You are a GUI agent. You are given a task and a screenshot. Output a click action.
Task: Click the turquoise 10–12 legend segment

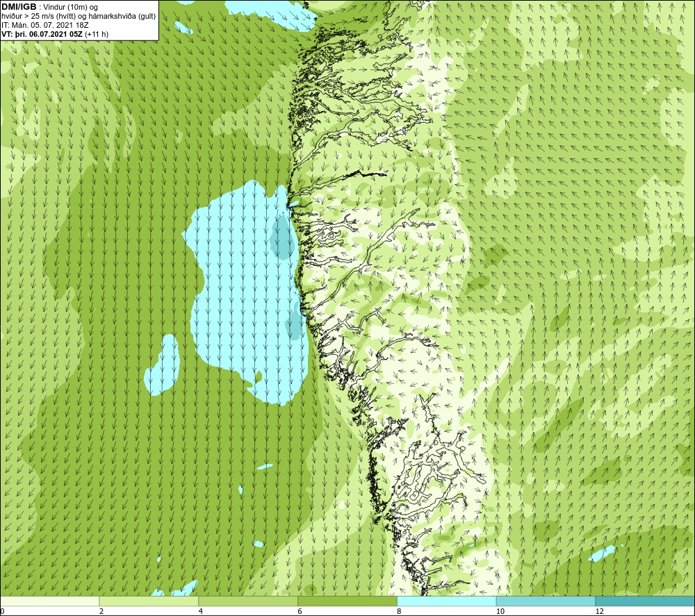click(x=546, y=601)
